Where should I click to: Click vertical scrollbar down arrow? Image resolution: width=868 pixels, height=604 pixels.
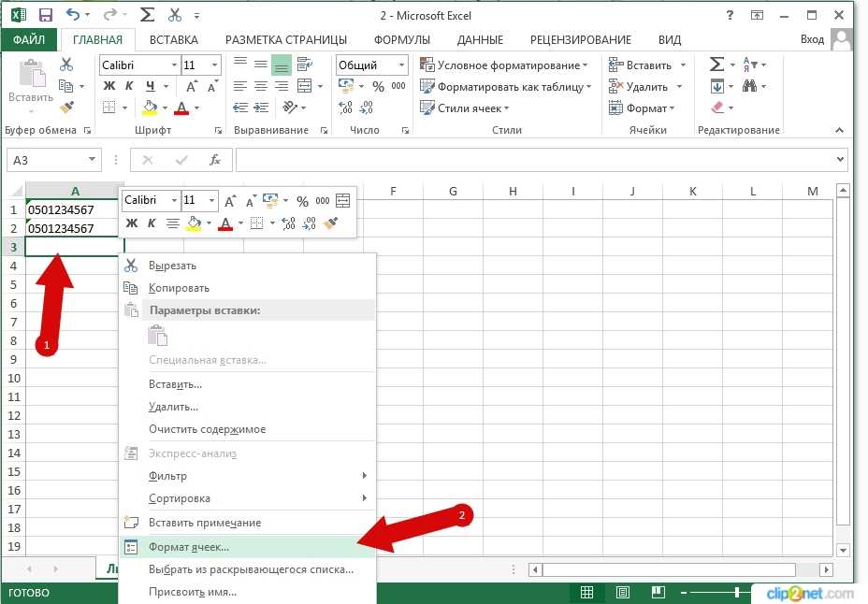[x=843, y=550]
